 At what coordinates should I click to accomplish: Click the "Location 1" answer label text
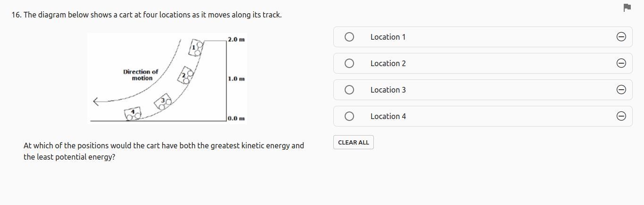click(x=388, y=37)
